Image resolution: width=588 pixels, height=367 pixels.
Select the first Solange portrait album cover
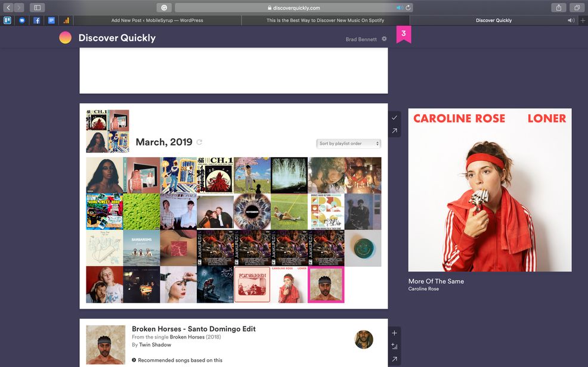point(104,175)
